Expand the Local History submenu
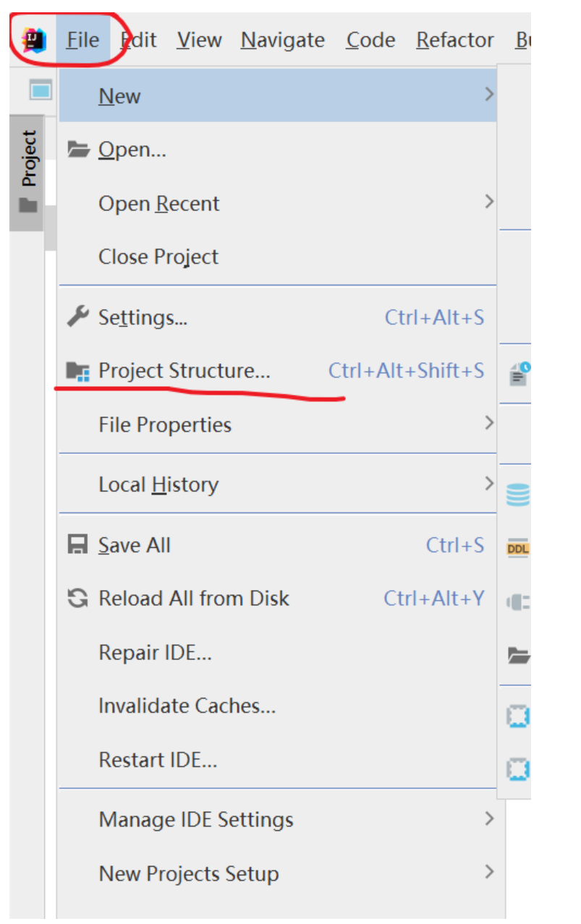581x924 pixels. 489,483
